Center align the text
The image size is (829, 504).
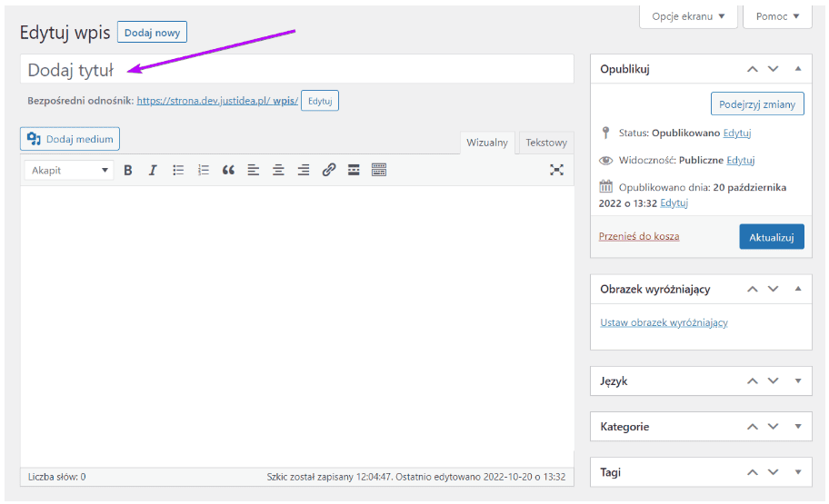(279, 170)
